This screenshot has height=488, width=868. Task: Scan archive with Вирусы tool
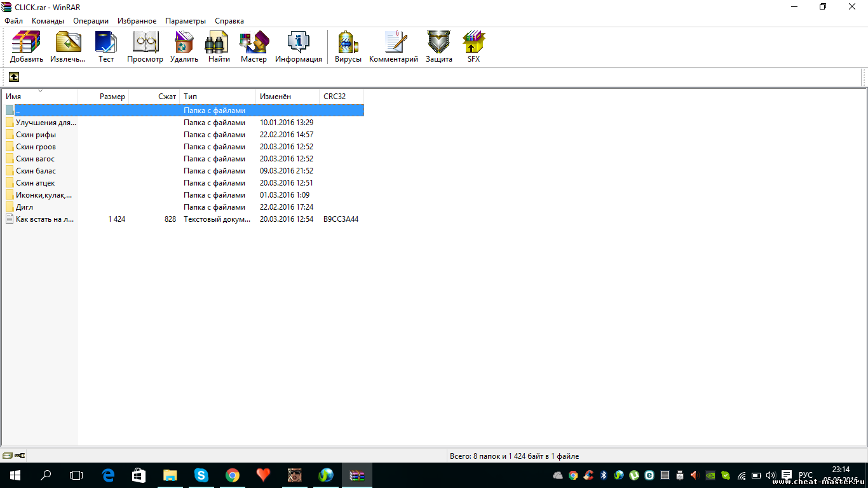tap(348, 47)
